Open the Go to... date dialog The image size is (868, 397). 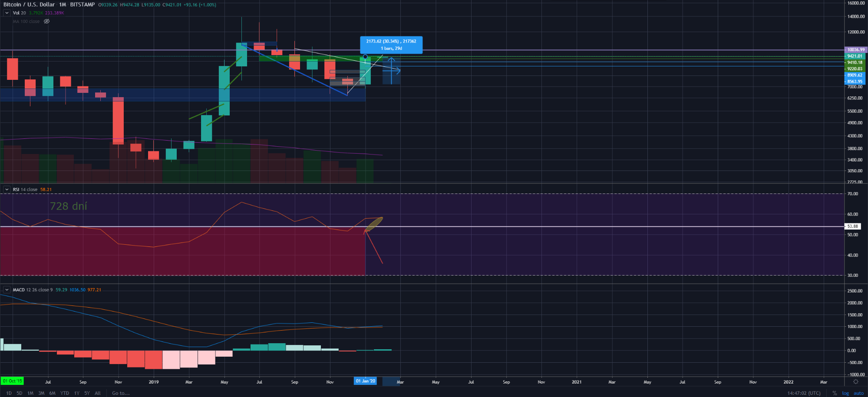click(121, 393)
